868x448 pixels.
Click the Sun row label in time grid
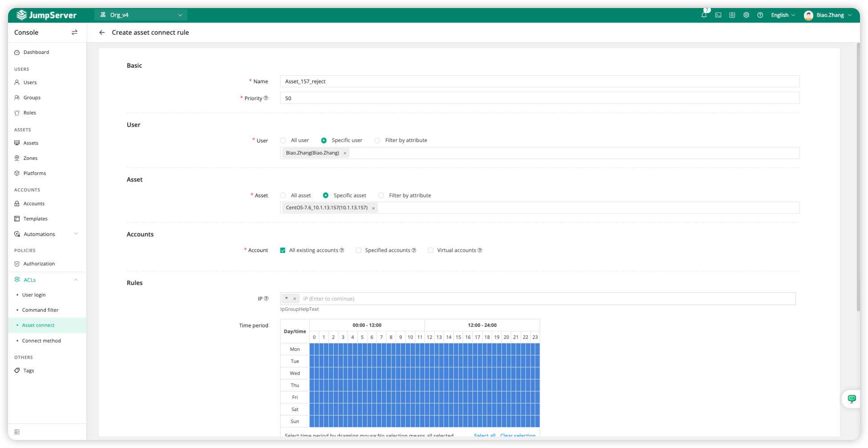295,421
